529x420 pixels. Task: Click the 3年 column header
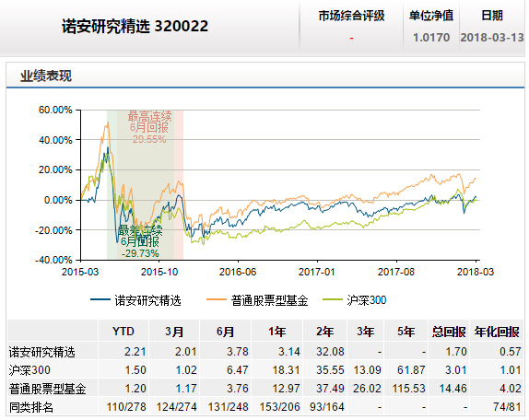tap(365, 332)
